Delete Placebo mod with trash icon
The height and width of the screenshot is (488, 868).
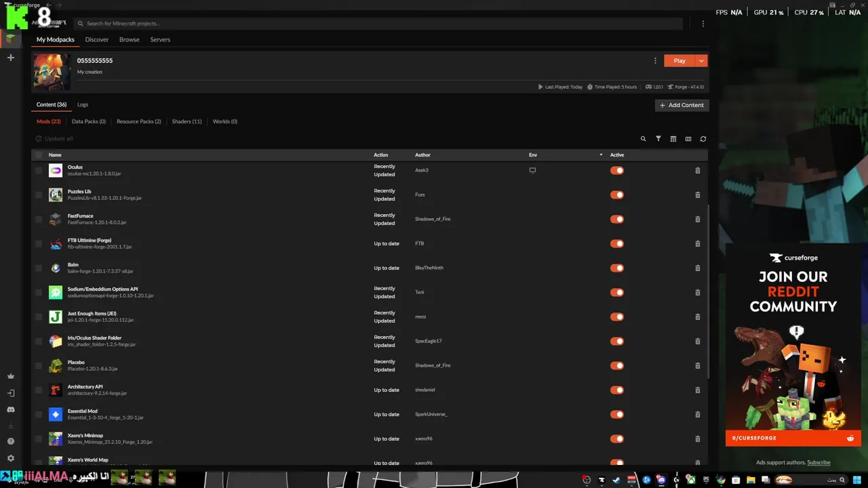click(x=698, y=366)
